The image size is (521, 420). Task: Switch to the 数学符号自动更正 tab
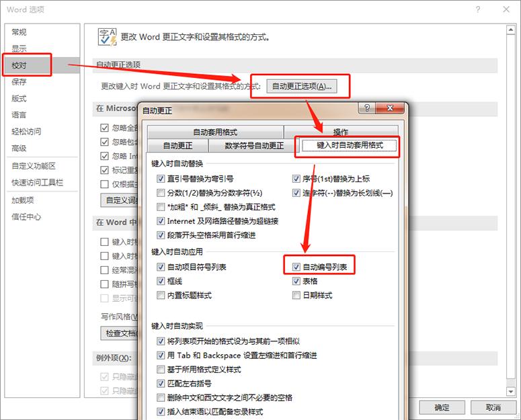click(x=254, y=146)
